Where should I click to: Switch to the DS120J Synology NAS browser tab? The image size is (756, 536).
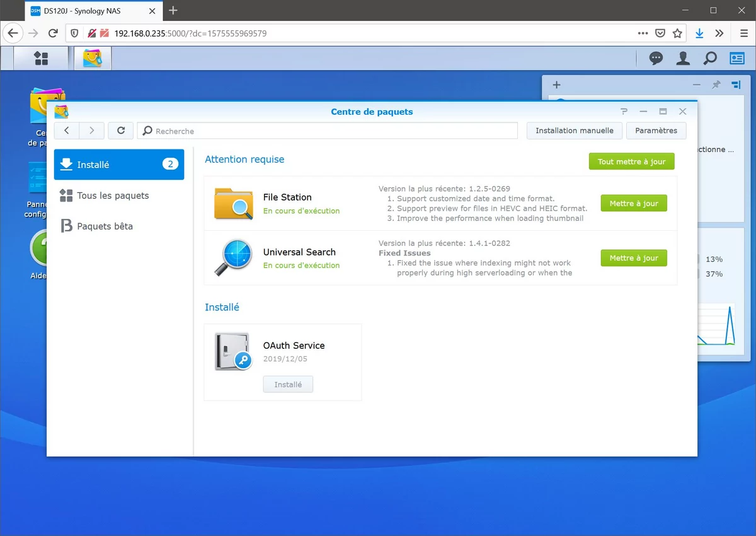tap(93, 10)
